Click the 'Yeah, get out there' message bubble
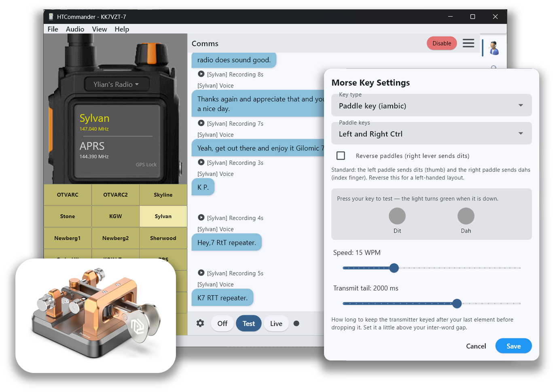This screenshot has height=392, width=555. tap(258, 148)
